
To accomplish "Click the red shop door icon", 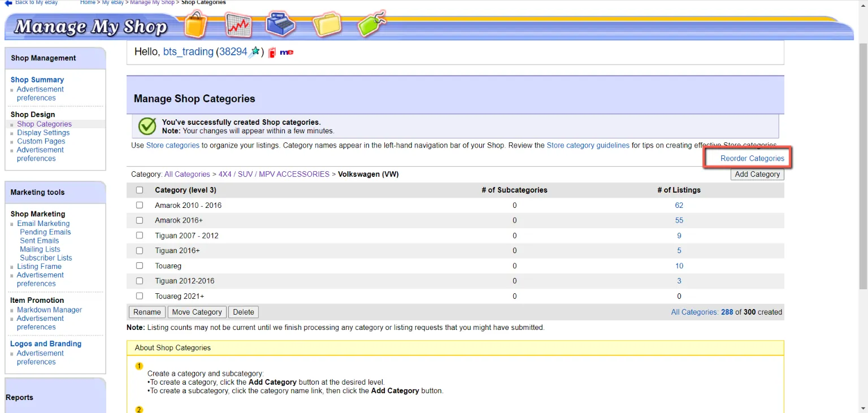I will tap(272, 53).
